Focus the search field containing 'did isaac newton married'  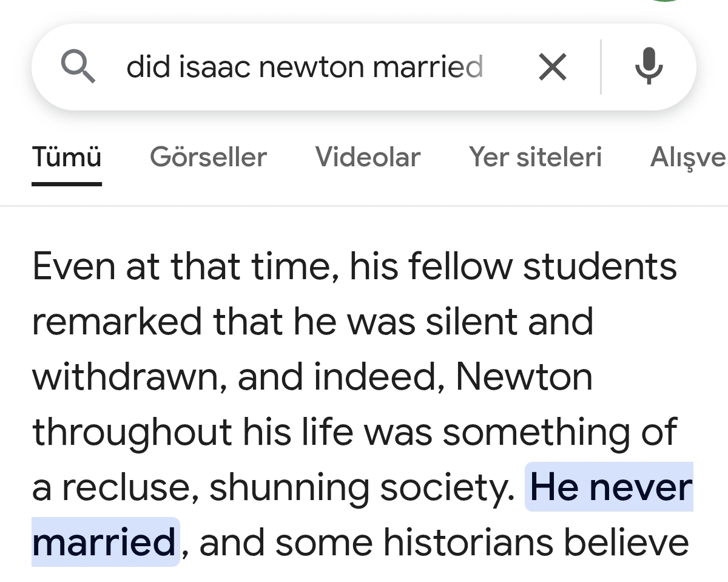coord(305,66)
